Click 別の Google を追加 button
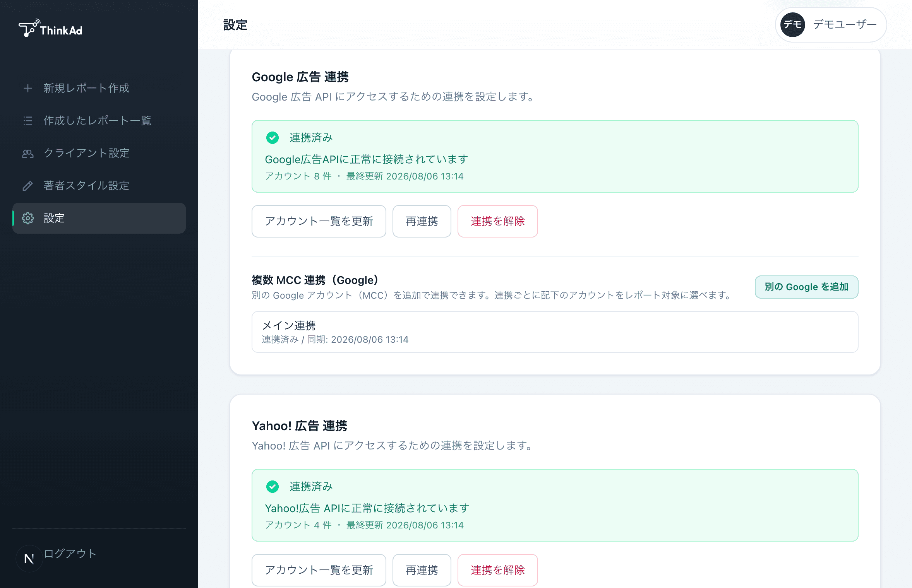Image resolution: width=912 pixels, height=588 pixels. point(807,287)
